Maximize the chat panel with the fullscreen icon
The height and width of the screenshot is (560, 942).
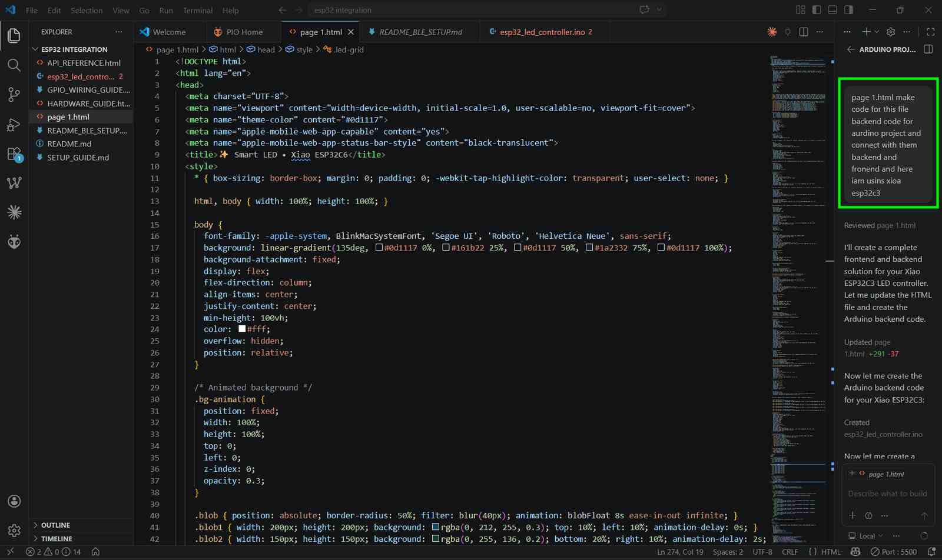931,32
